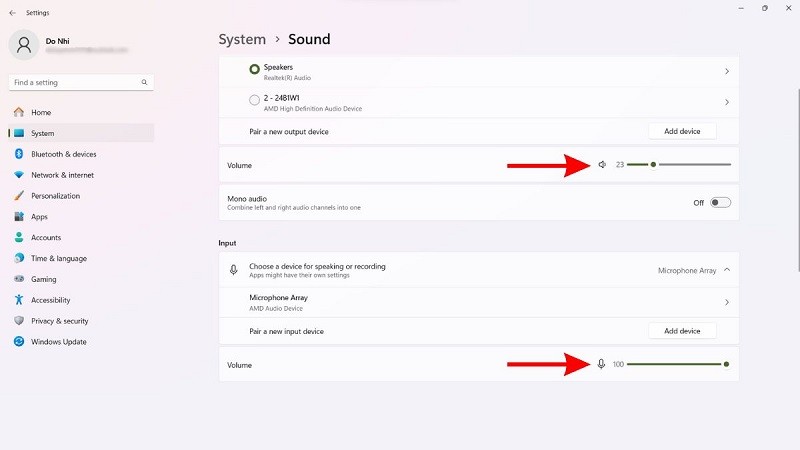Open Privacy & security settings
The image size is (800, 450).
click(59, 321)
